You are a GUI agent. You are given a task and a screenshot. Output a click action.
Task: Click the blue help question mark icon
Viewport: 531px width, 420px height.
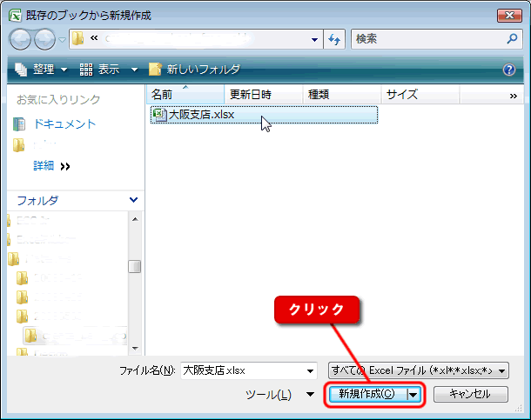tap(509, 70)
